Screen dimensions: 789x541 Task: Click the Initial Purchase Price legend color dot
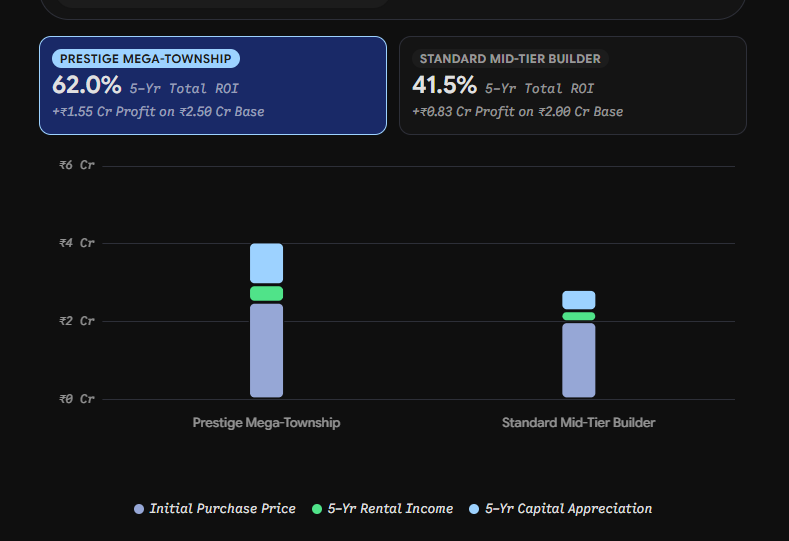tap(139, 509)
